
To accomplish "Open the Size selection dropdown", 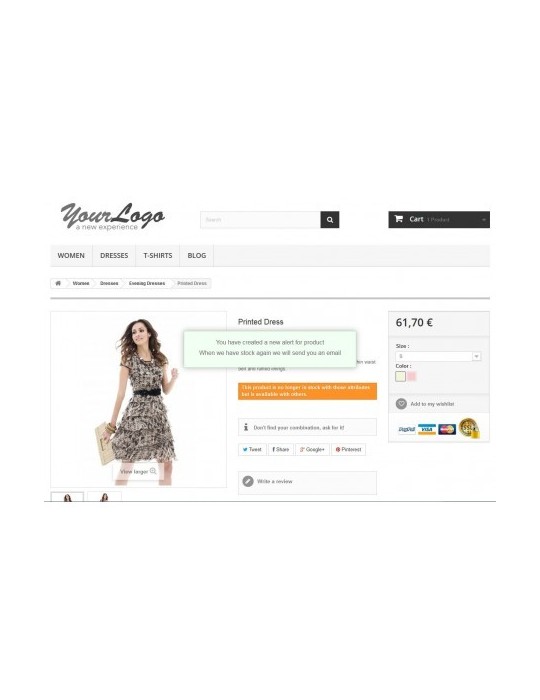I will (438, 356).
